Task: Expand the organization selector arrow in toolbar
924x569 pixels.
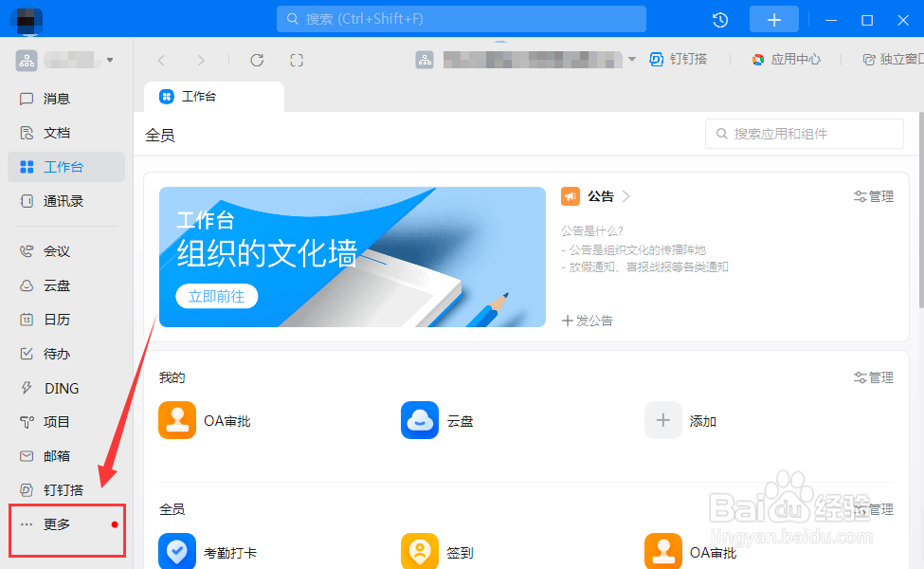Action: point(632,59)
